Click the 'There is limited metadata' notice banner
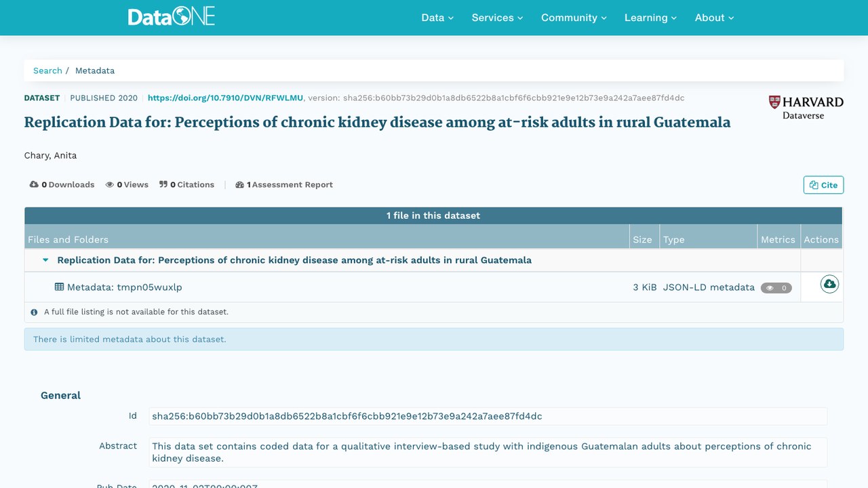The width and height of the screenshot is (868, 488). point(434,340)
